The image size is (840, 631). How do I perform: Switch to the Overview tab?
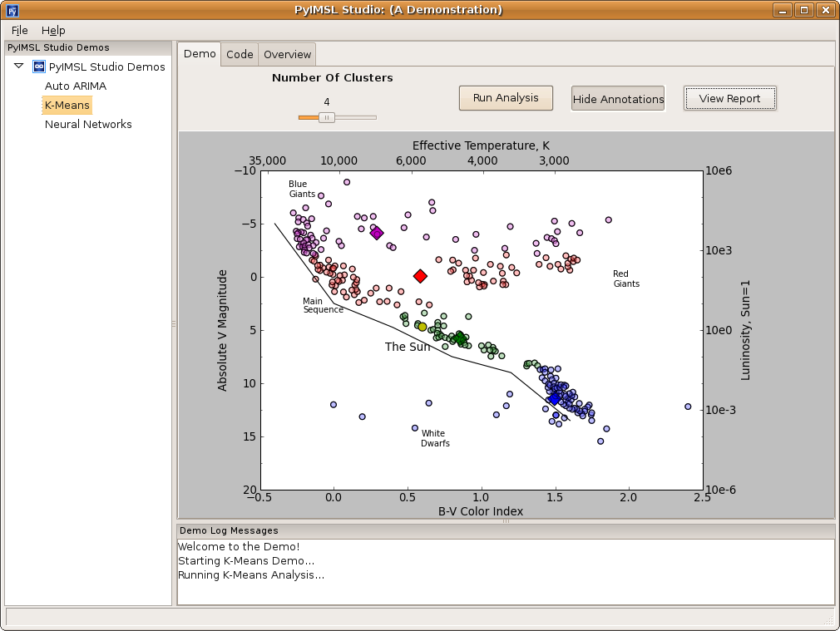tap(287, 55)
